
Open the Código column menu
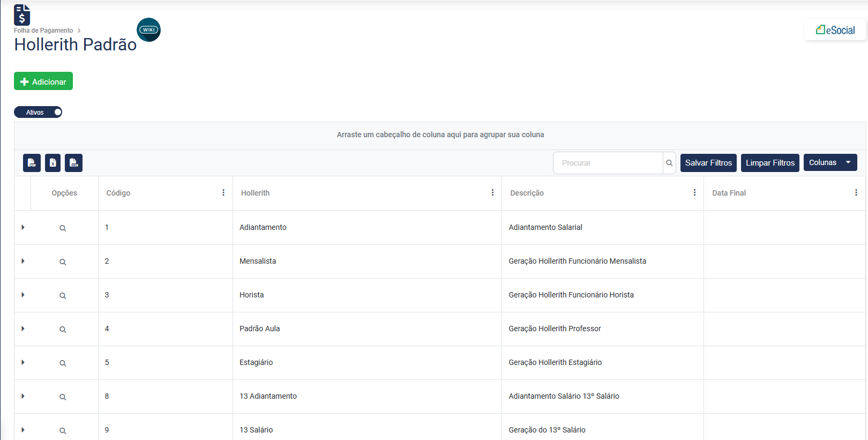(x=223, y=192)
